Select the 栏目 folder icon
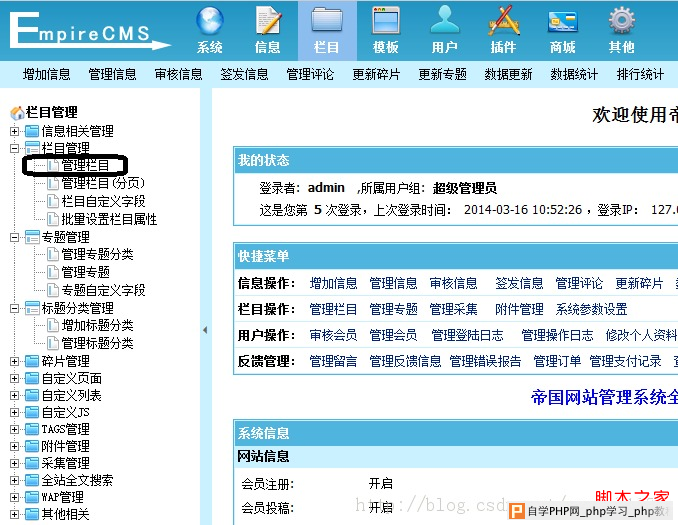 point(327,20)
